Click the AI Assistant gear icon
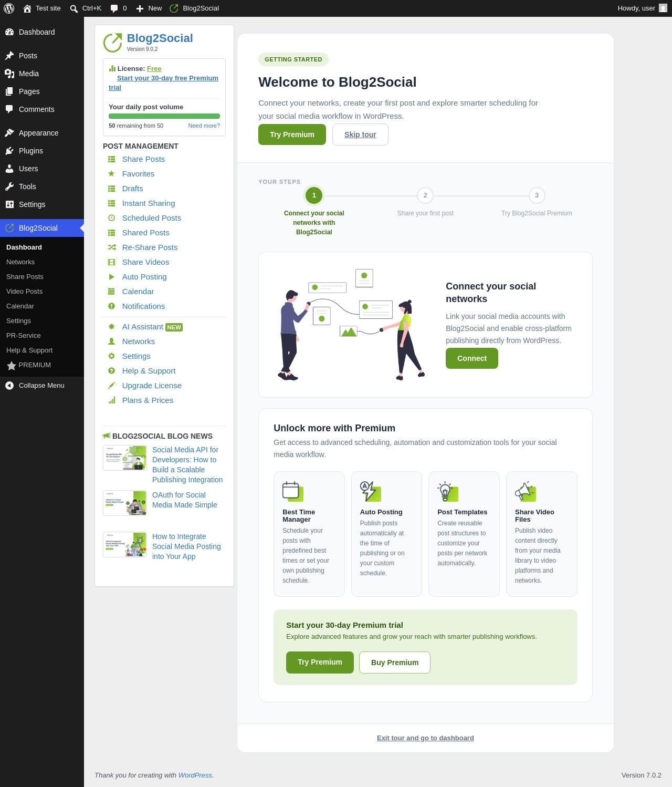The height and width of the screenshot is (787, 672). (111, 327)
